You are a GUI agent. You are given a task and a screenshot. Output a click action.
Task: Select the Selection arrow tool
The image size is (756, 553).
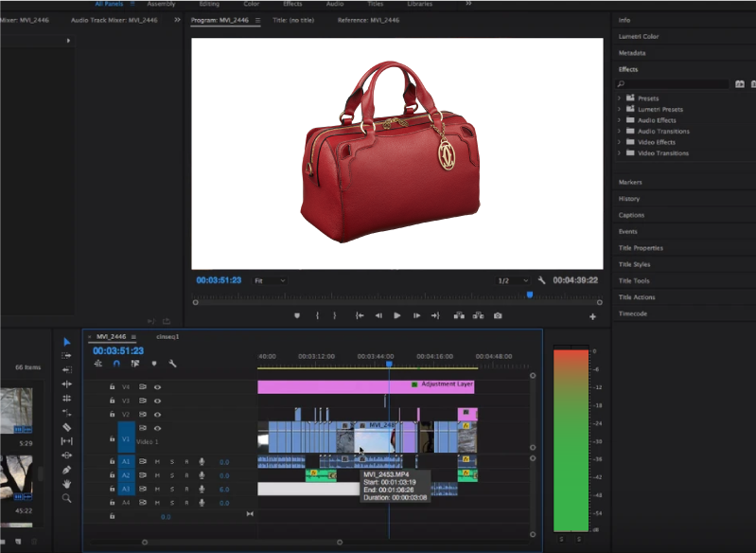tap(67, 342)
